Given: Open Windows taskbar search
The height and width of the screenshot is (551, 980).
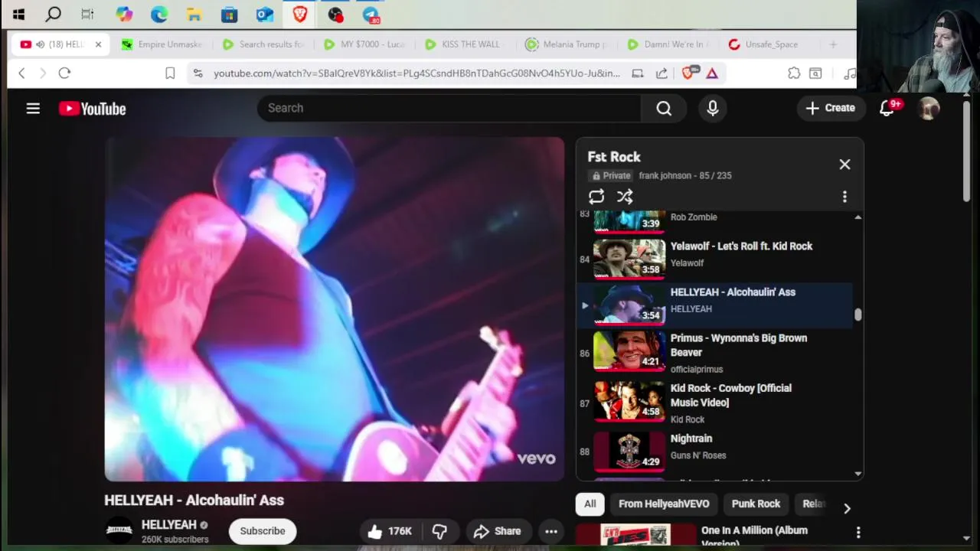Looking at the screenshot, I should click(x=53, y=14).
